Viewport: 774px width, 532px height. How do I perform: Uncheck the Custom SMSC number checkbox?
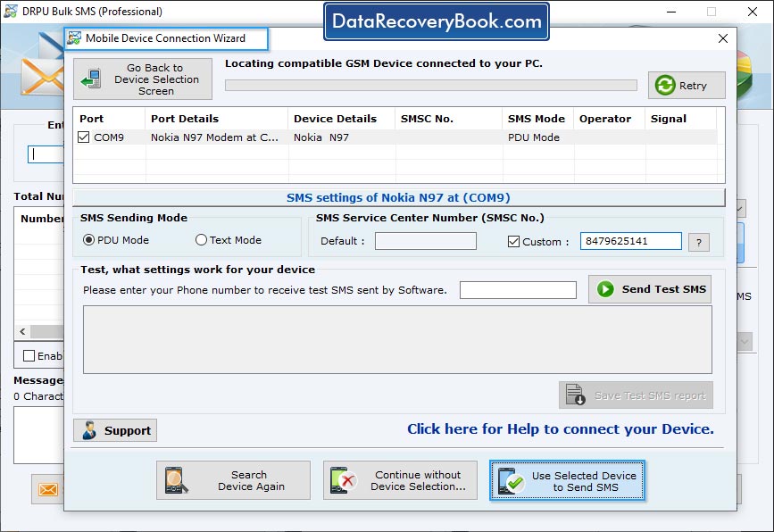514,240
